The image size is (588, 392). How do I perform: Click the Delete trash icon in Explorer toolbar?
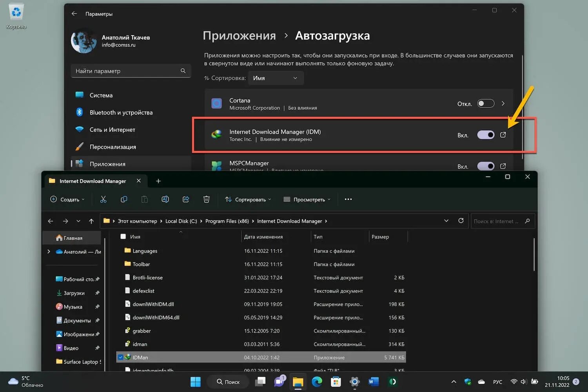207,200
